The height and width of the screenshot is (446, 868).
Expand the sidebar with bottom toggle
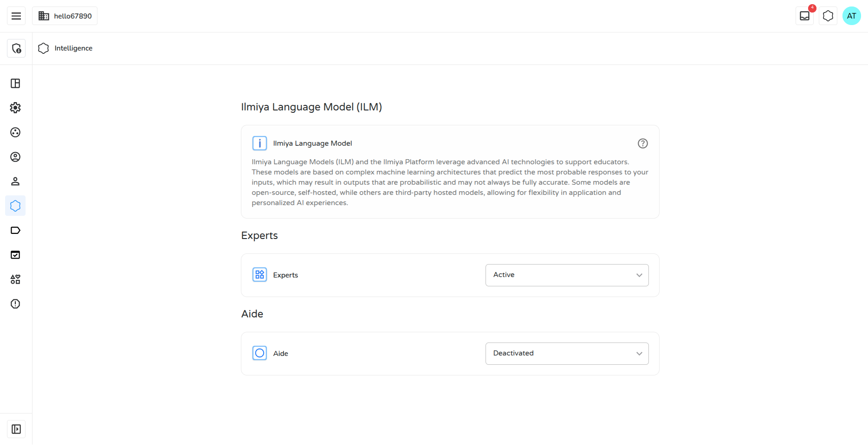click(16, 429)
